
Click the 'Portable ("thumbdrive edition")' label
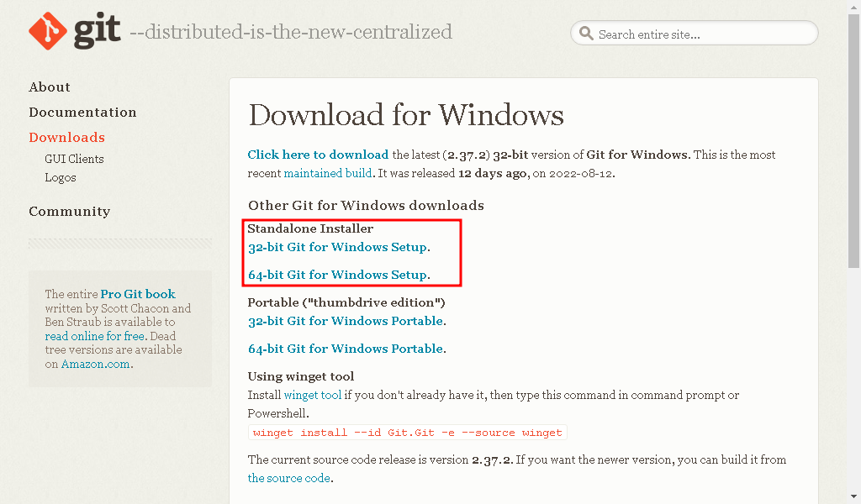coord(346,302)
